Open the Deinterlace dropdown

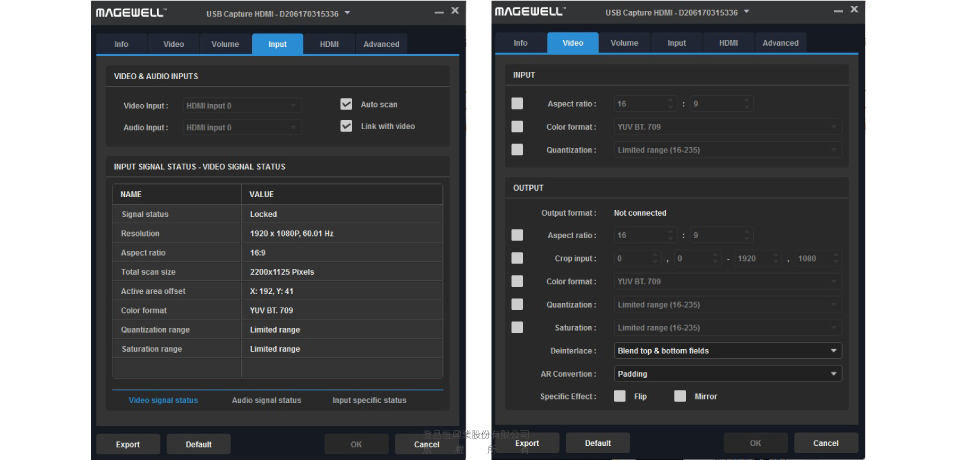(x=727, y=351)
